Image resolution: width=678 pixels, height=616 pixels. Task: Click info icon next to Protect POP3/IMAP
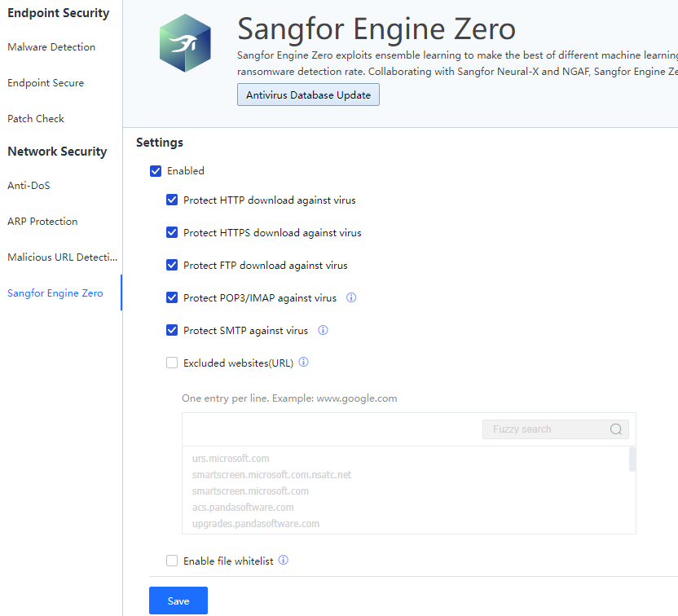[351, 298]
